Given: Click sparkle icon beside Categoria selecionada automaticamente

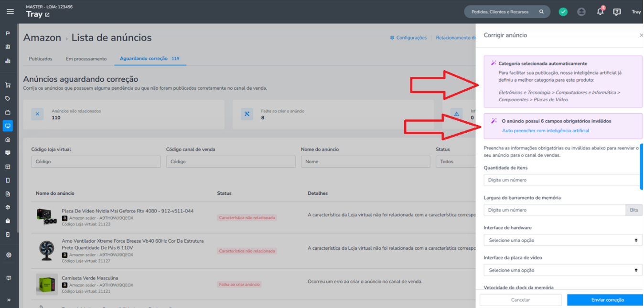Looking at the screenshot, I should coord(494,63).
